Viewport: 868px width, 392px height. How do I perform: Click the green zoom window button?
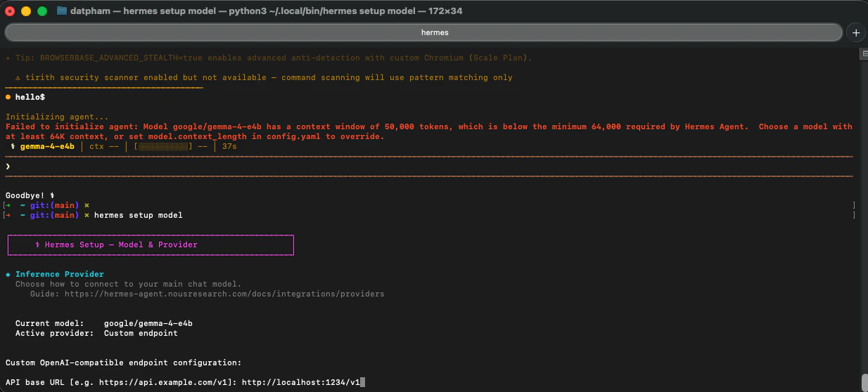pyautogui.click(x=42, y=11)
